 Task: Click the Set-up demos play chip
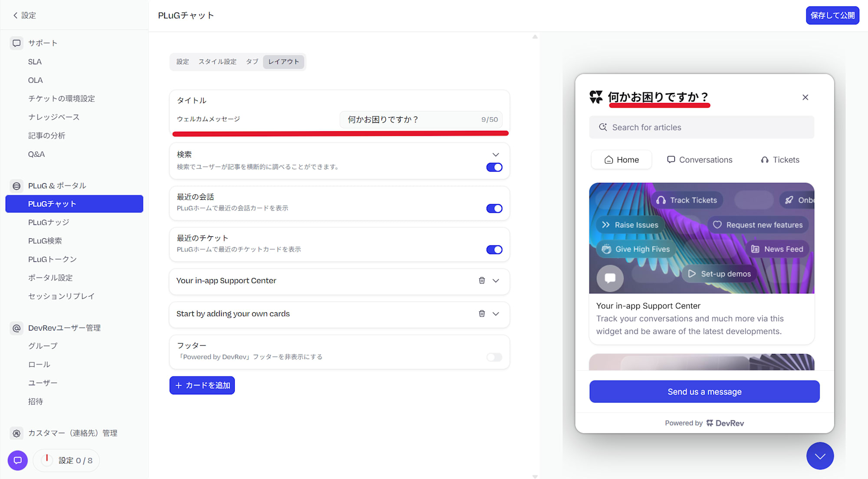point(719,274)
